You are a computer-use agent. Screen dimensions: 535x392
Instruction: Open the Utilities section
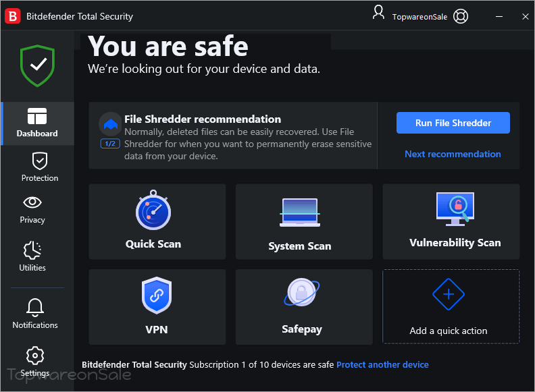[32, 256]
